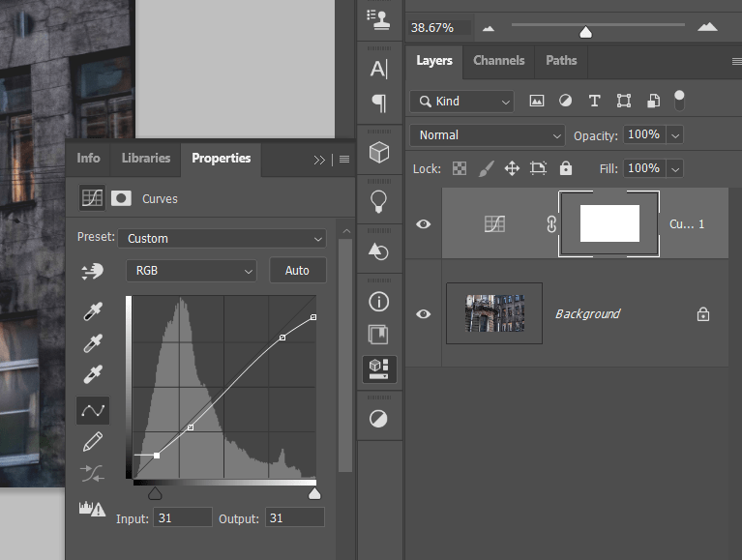This screenshot has height=560, width=742.
Task: Click the Navigator zoom slider handle
Action: [586, 32]
